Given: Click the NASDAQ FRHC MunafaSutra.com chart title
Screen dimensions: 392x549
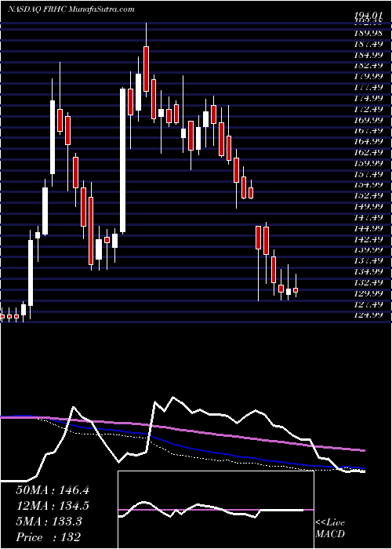Looking at the screenshot, I should [x=71, y=9].
